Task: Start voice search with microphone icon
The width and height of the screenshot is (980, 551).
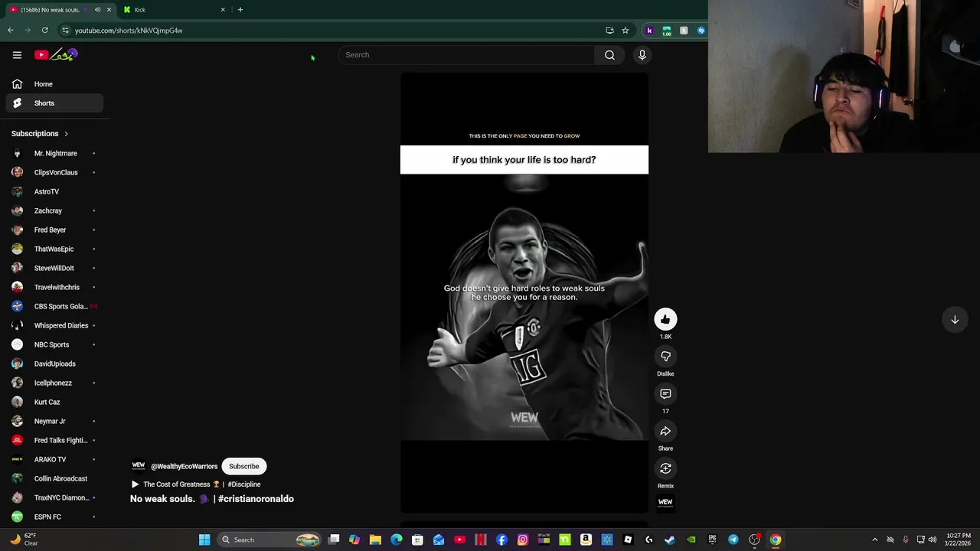Action: click(642, 55)
